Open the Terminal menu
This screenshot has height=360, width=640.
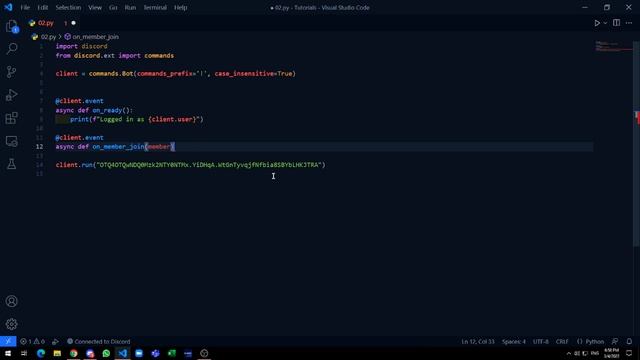point(155,7)
